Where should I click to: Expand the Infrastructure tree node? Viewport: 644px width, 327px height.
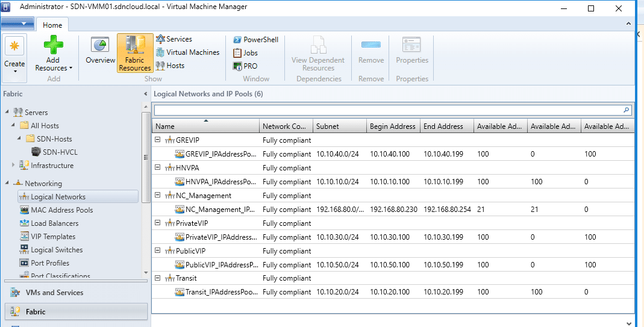click(x=13, y=165)
